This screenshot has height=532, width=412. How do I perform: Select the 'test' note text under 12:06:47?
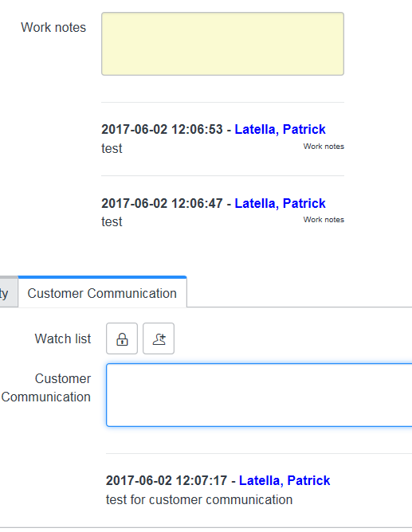pos(112,222)
